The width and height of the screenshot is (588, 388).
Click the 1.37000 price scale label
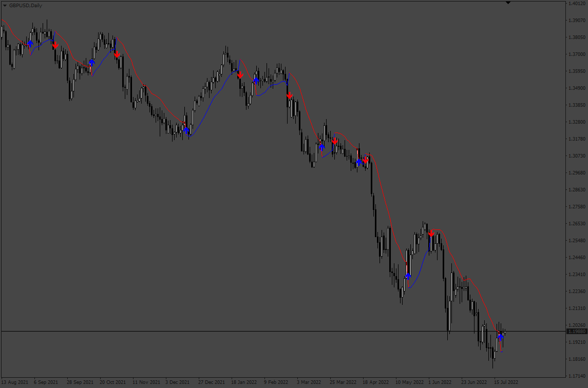point(577,54)
